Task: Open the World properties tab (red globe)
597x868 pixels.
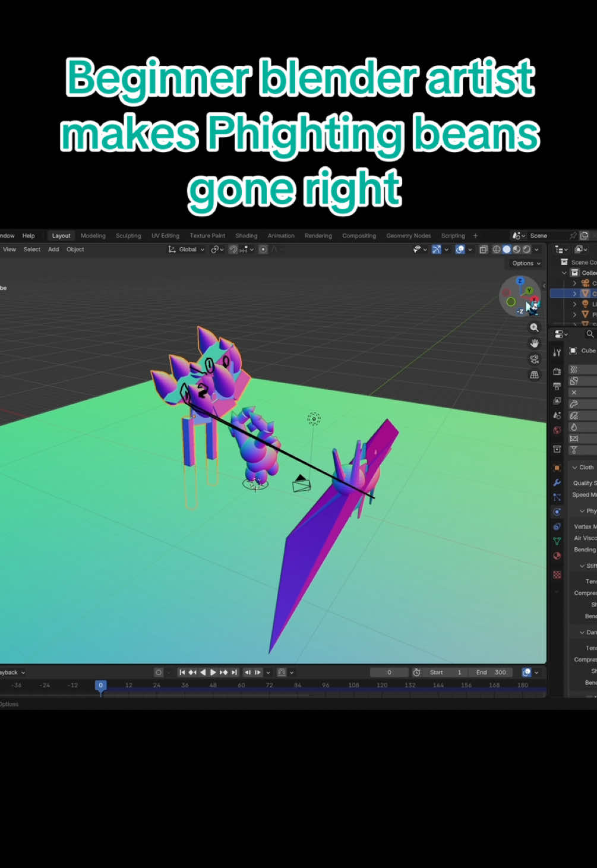Action: tap(557, 430)
